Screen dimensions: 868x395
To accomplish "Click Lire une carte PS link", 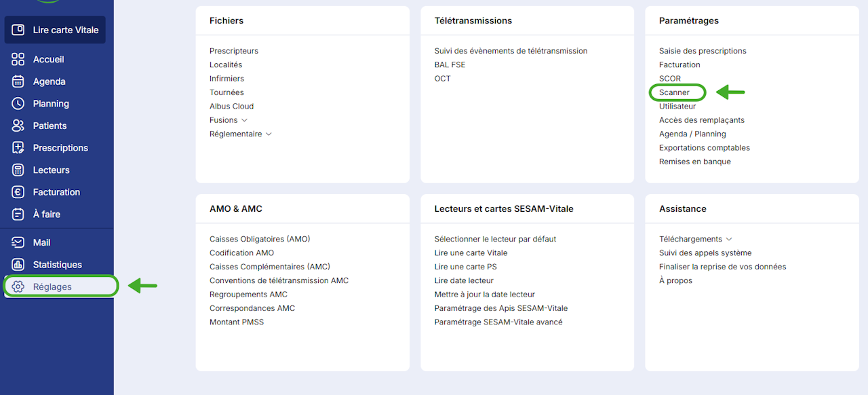I will (x=465, y=267).
